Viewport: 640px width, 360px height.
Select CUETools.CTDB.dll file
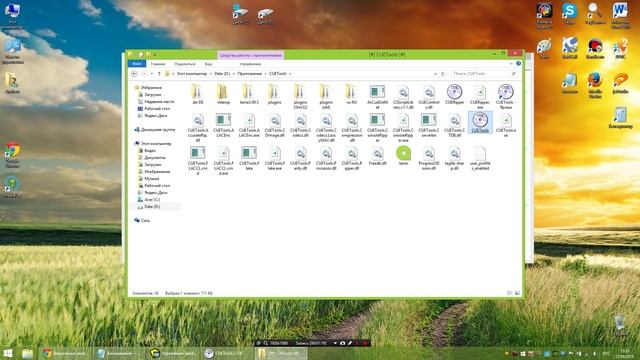click(x=454, y=125)
